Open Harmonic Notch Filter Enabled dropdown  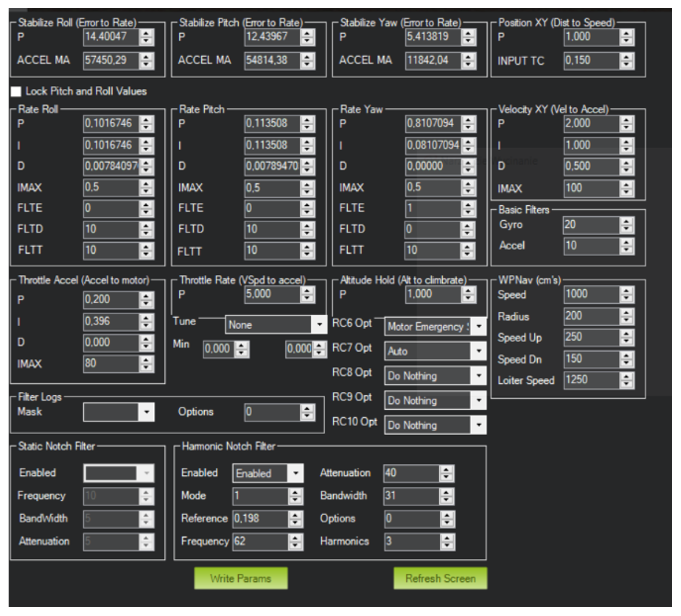coord(295,473)
